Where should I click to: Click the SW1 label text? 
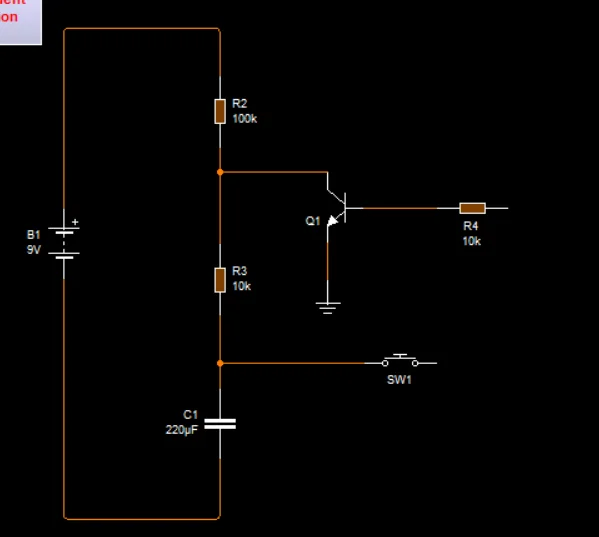point(399,380)
